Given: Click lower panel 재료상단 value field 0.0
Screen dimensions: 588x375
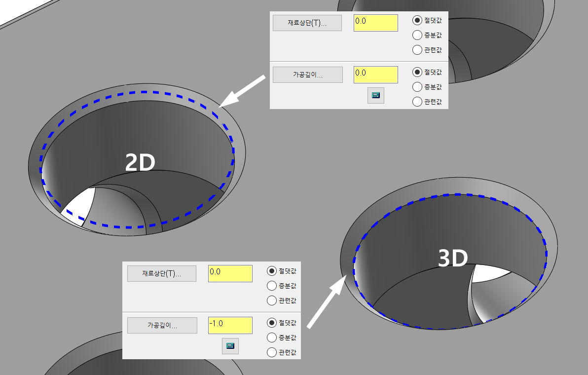Looking at the screenshot, I should 230,273.
